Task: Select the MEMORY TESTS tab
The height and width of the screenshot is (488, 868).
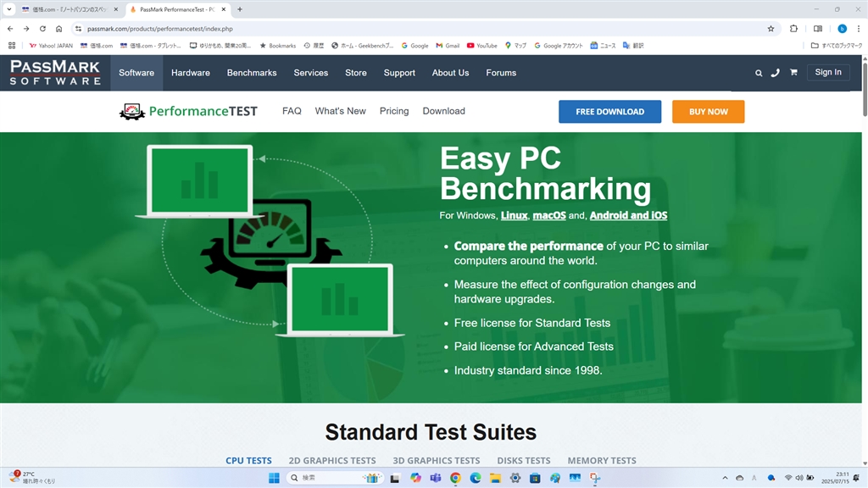Action: [x=602, y=460]
